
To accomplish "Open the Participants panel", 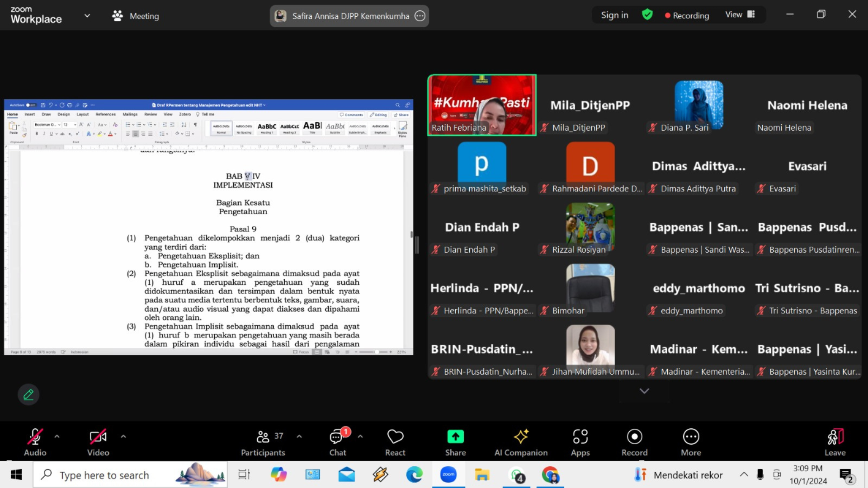I will coord(263,442).
